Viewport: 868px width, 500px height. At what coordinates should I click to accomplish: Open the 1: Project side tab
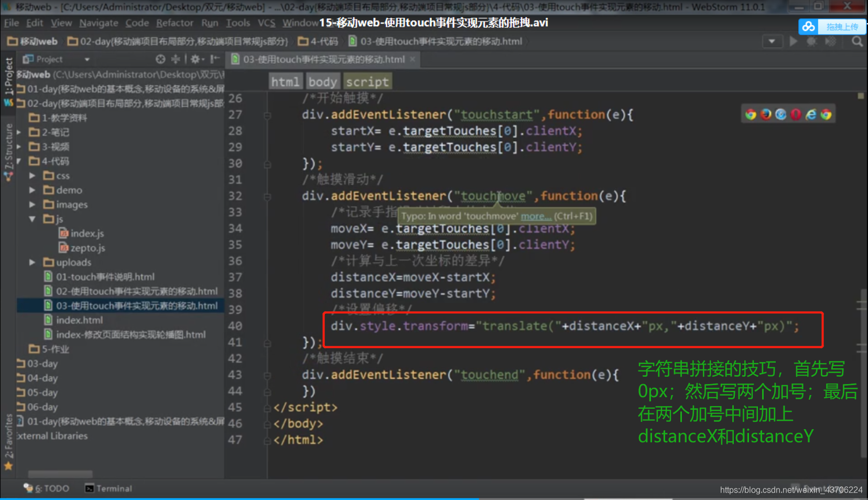click(8, 76)
